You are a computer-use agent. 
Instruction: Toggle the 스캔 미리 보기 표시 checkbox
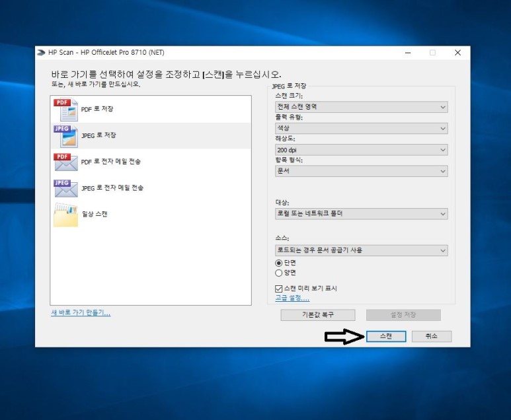tap(279, 289)
